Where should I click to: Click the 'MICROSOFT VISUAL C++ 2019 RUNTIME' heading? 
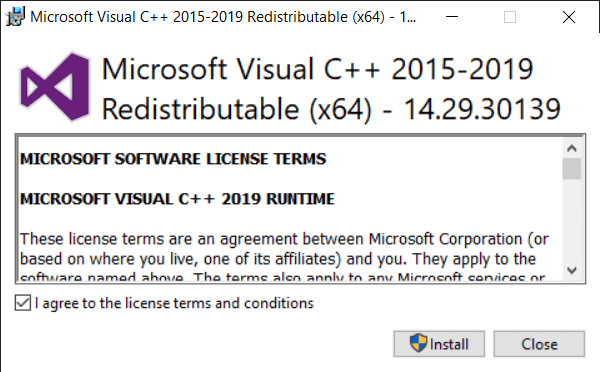point(177,199)
